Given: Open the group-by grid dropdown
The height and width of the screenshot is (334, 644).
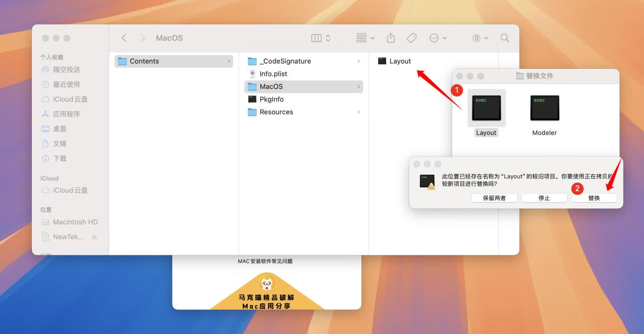Looking at the screenshot, I should point(365,38).
